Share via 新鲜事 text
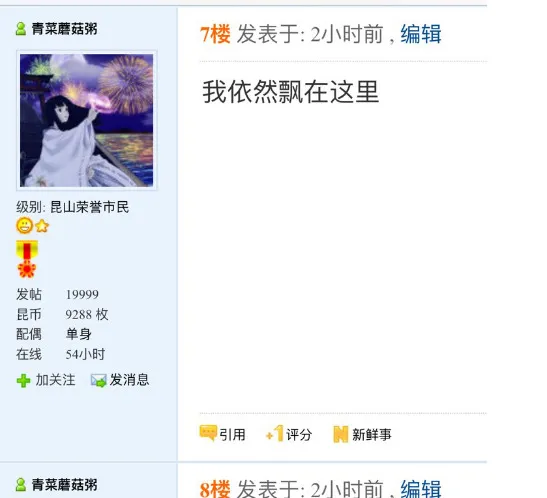The image size is (547, 498). coord(372,435)
